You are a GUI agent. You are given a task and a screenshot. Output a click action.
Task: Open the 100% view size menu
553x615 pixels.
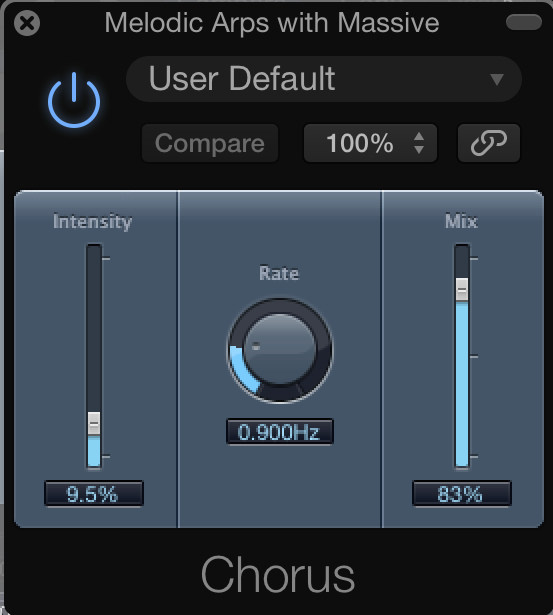click(370, 143)
